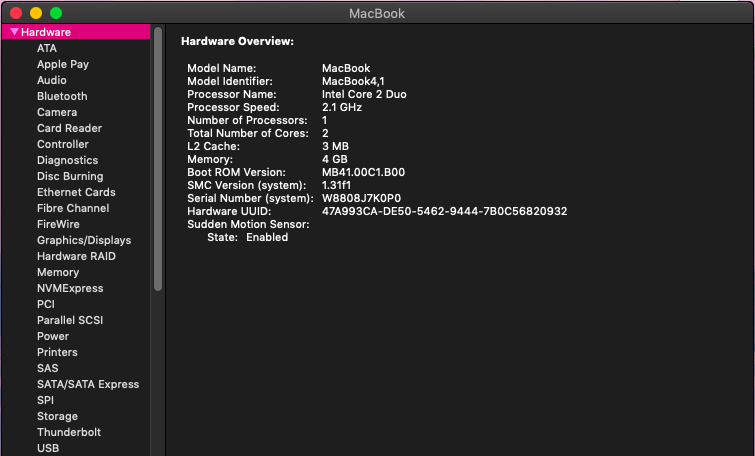Click processor name Intel Core 2 Duo
This screenshot has height=456, width=755.
364,94
